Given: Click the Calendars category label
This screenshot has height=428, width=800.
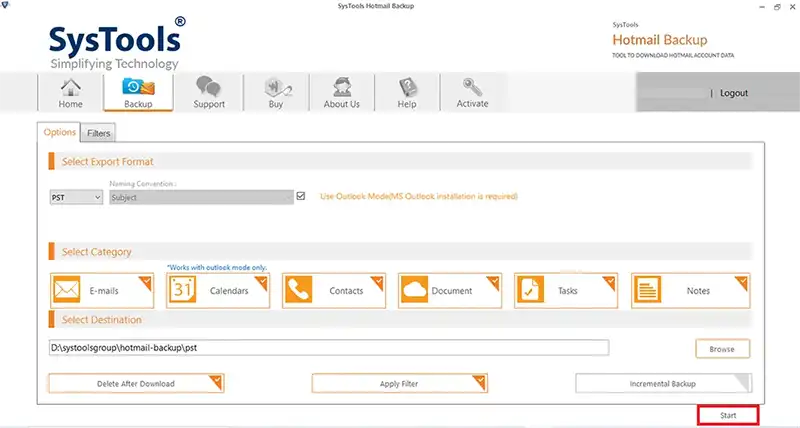Looking at the screenshot, I should pyautogui.click(x=229, y=291).
